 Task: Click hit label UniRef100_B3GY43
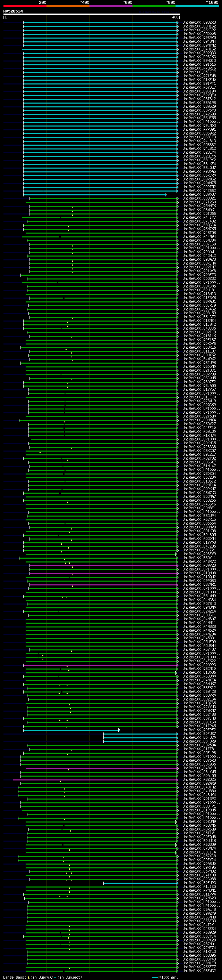(199, 959)
